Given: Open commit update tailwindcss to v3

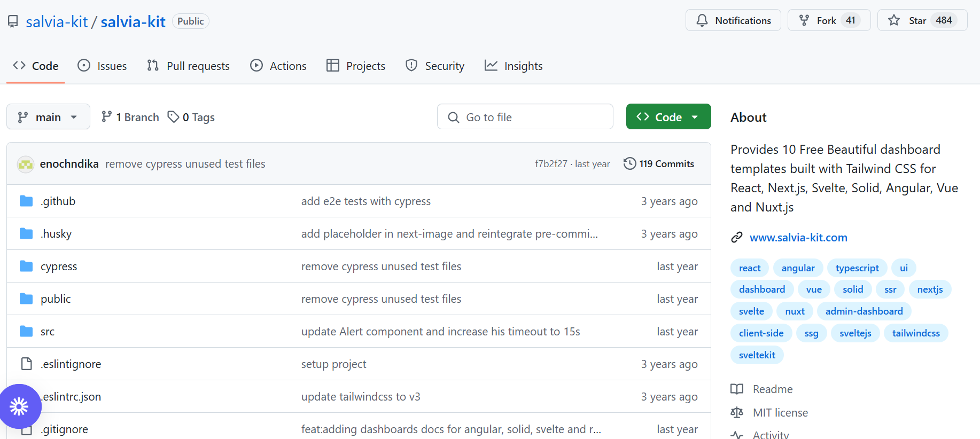Looking at the screenshot, I should click(x=361, y=397).
